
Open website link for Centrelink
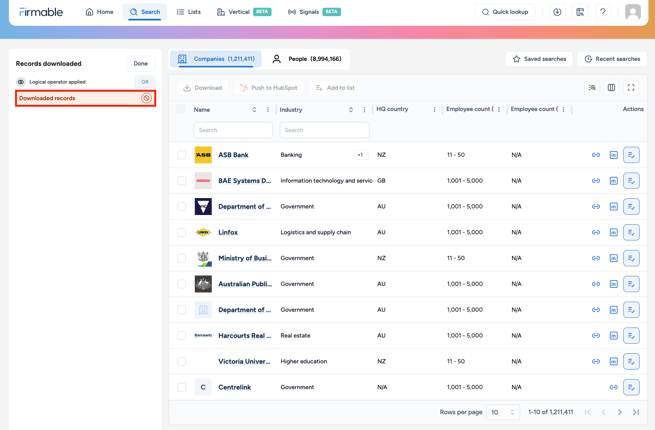[x=613, y=387]
